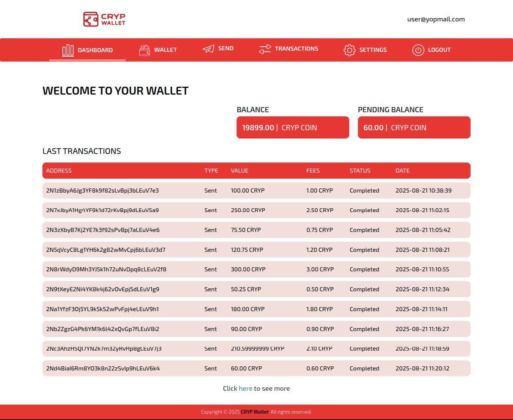Select address 2N9tXeyE2Ni4YK8k4j62vOvEpj5dLEuV1g9
Image resolution: width=513 pixels, height=420 pixels.
103,289
